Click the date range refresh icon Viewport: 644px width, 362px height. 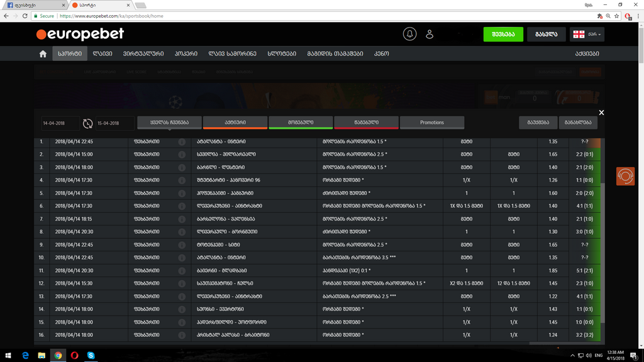click(x=87, y=123)
